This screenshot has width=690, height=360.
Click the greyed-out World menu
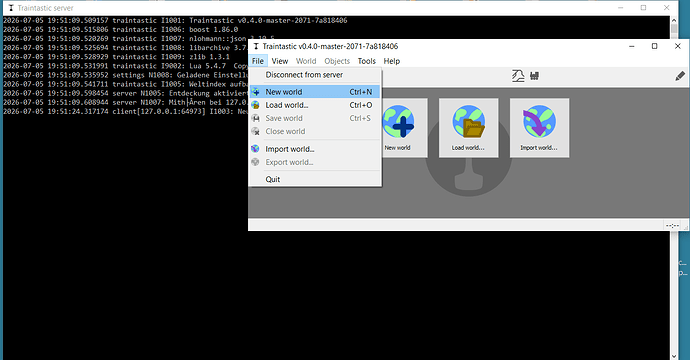(x=306, y=61)
